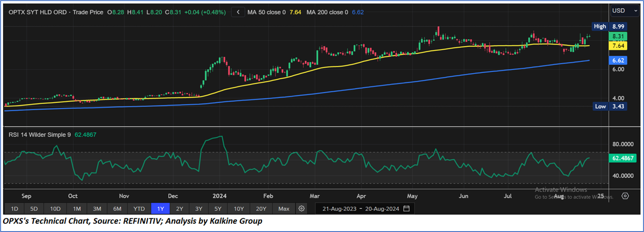Click the May label on time axis
The image size is (644, 232).
[413, 196]
